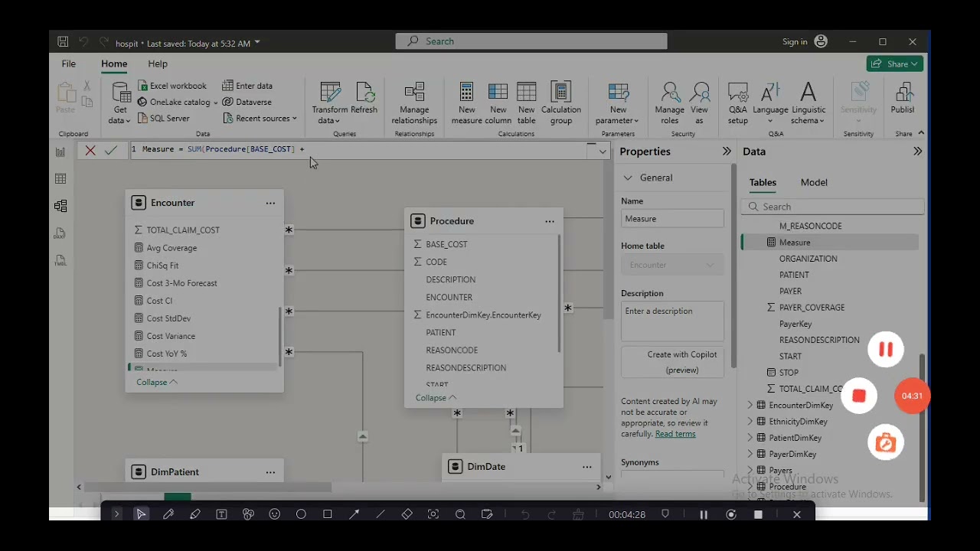Open Manage relationships dialog
Screen dimensions: 980x551
click(414, 103)
